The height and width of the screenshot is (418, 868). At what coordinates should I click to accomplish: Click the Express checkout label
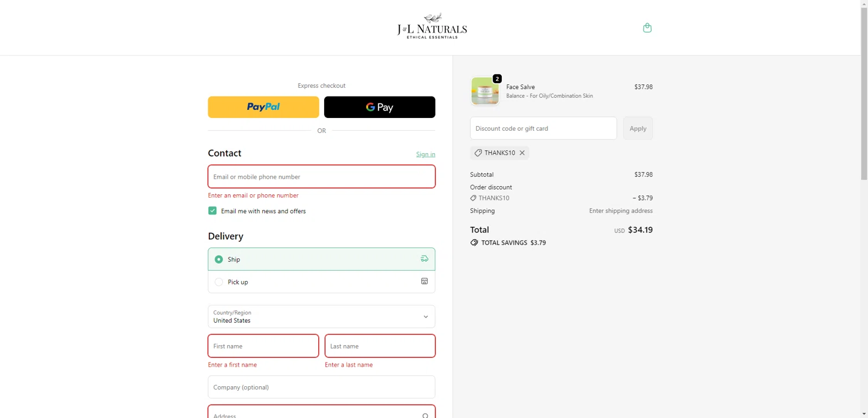(321, 86)
